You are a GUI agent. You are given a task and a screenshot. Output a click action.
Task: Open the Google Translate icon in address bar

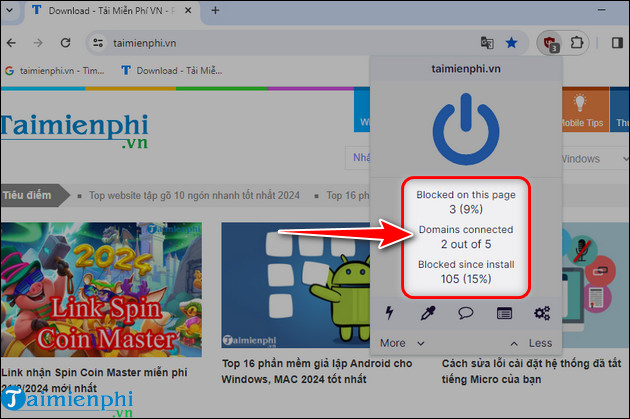point(487,43)
